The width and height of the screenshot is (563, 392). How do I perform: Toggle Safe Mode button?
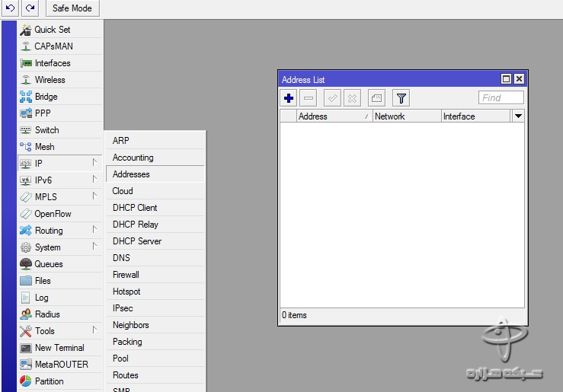(72, 8)
